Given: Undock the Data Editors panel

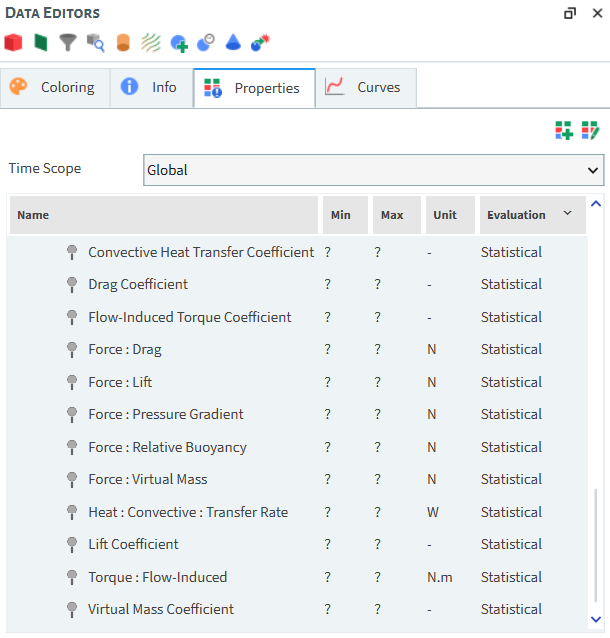Looking at the screenshot, I should pos(570,13).
